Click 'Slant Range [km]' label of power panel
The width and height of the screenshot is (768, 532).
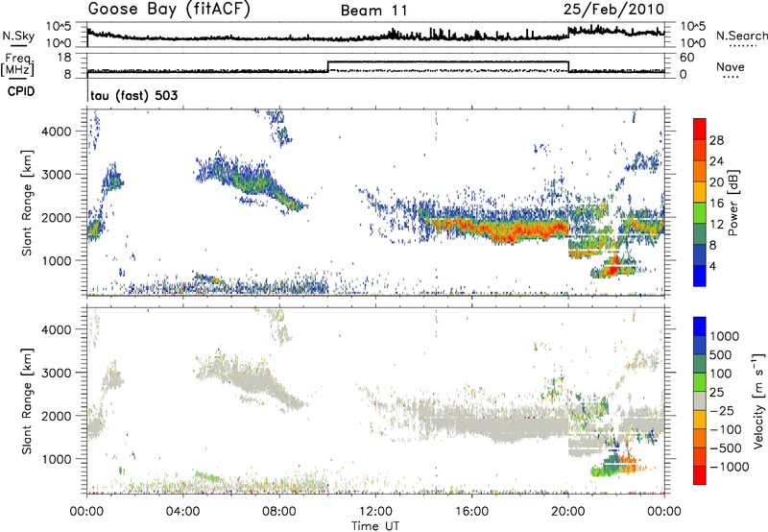coord(27,203)
